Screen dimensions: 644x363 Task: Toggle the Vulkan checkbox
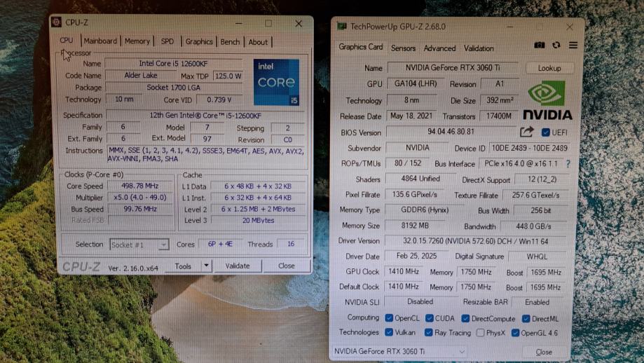pyautogui.click(x=388, y=332)
